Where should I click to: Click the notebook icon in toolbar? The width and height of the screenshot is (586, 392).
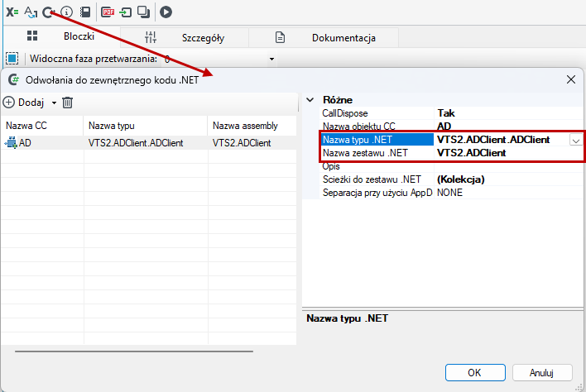pyautogui.click(x=85, y=12)
